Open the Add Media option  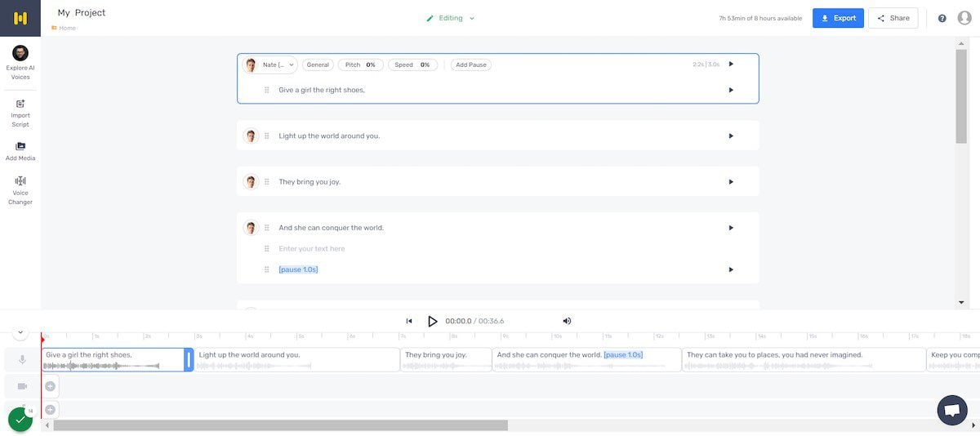[x=20, y=150]
